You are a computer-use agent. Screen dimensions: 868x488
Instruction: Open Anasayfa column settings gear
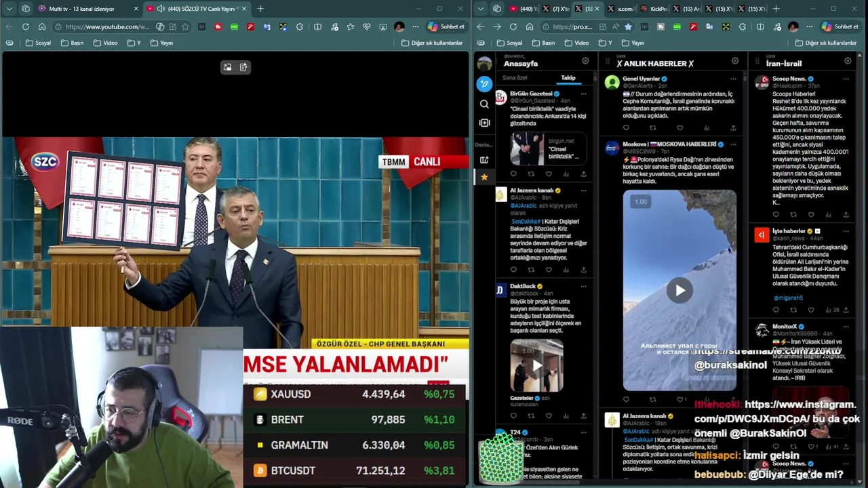tap(585, 61)
